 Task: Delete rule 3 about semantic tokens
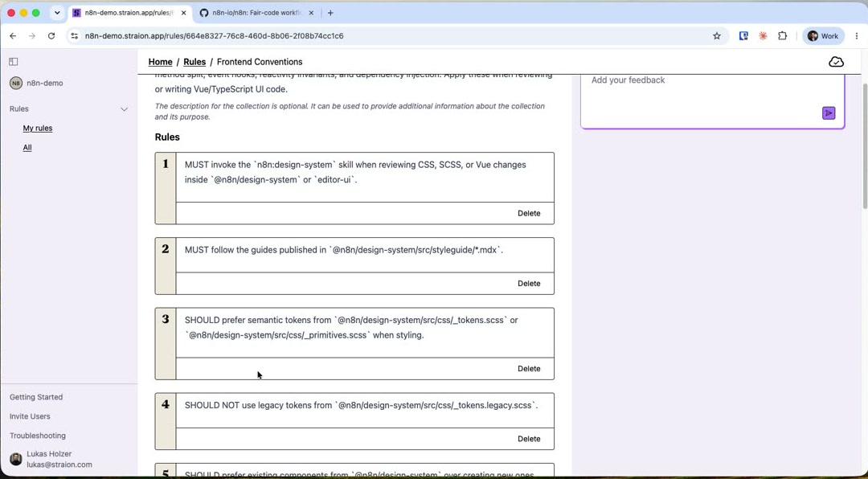coord(529,369)
